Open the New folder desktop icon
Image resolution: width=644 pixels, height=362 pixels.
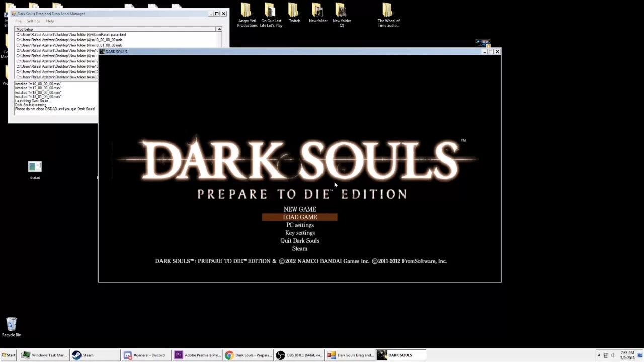pyautogui.click(x=318, y=13)
